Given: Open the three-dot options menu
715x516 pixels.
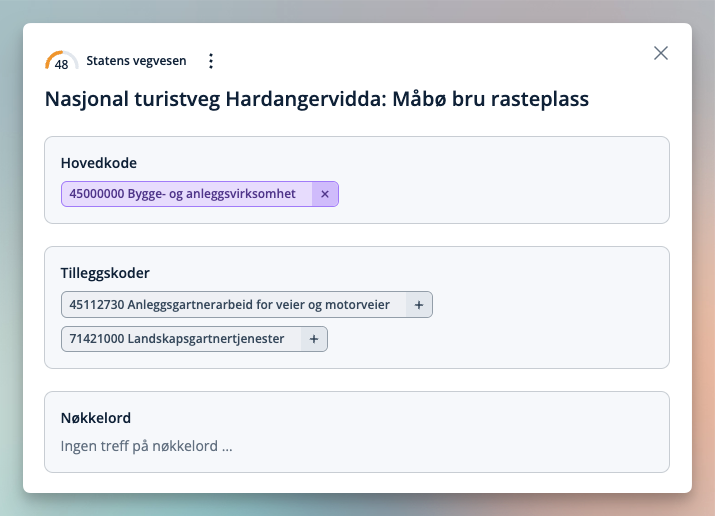Looking at the screenshot, I should 210,61.
